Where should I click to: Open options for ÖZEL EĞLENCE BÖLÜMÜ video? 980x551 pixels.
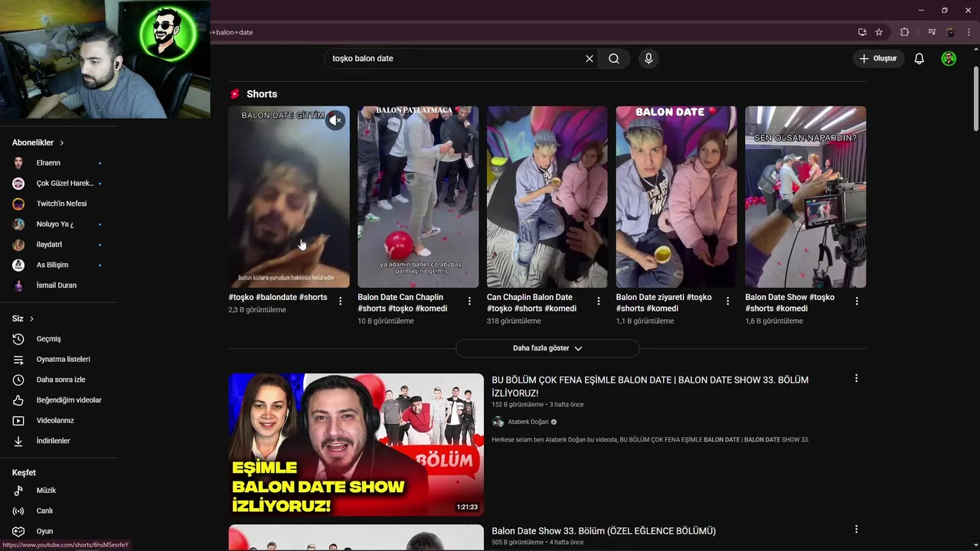coord(856,529)
